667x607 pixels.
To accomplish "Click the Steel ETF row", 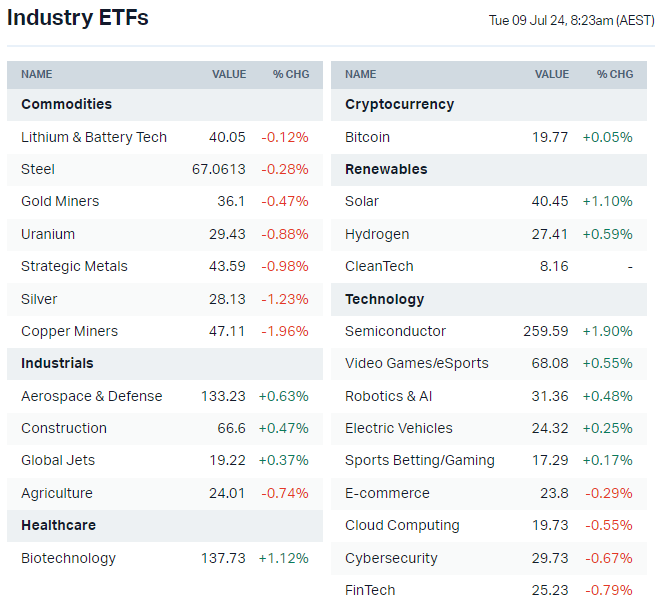I will click(38, 169).
